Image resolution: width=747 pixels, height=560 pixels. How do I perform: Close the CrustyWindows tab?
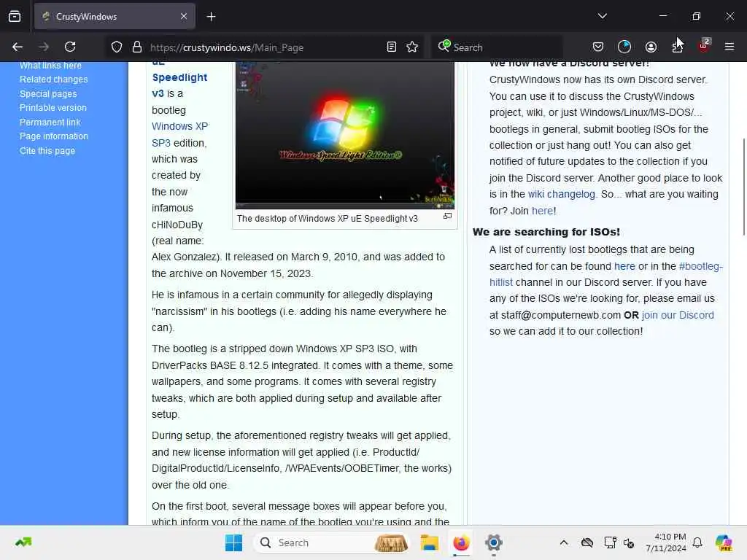point(184,17)
